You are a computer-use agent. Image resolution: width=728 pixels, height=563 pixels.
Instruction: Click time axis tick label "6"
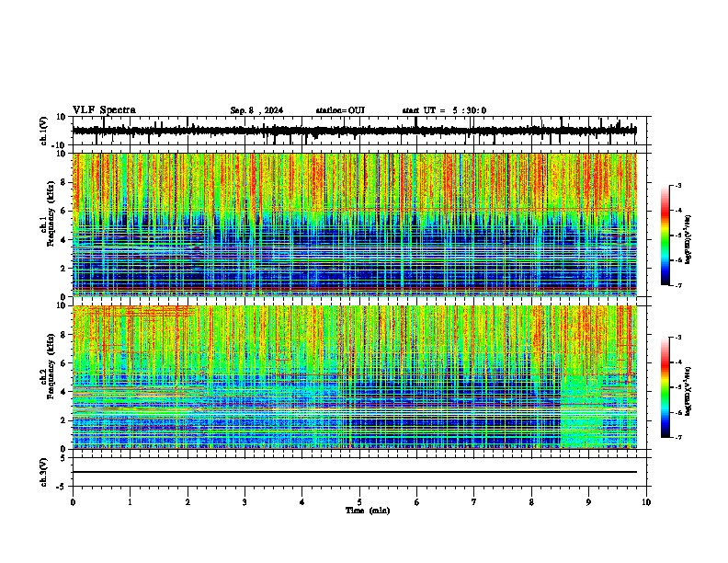[x=417, y=502]
